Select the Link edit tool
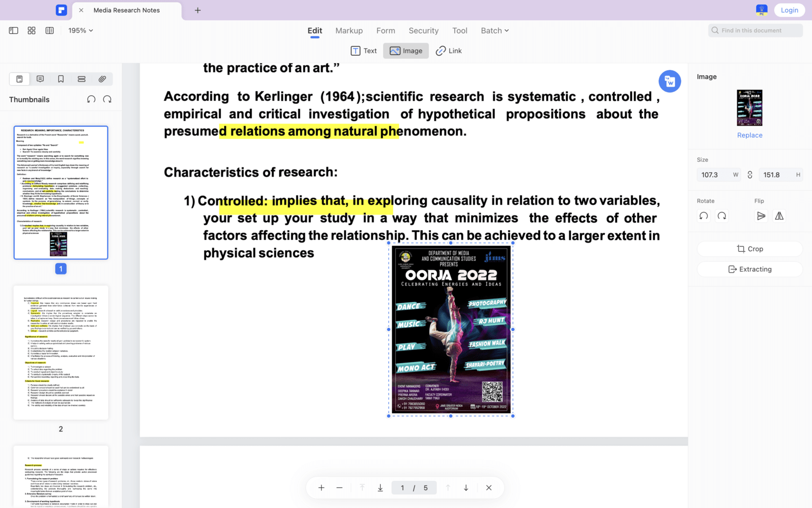This screenshot has width=812, height=508. tap(449, 51)
